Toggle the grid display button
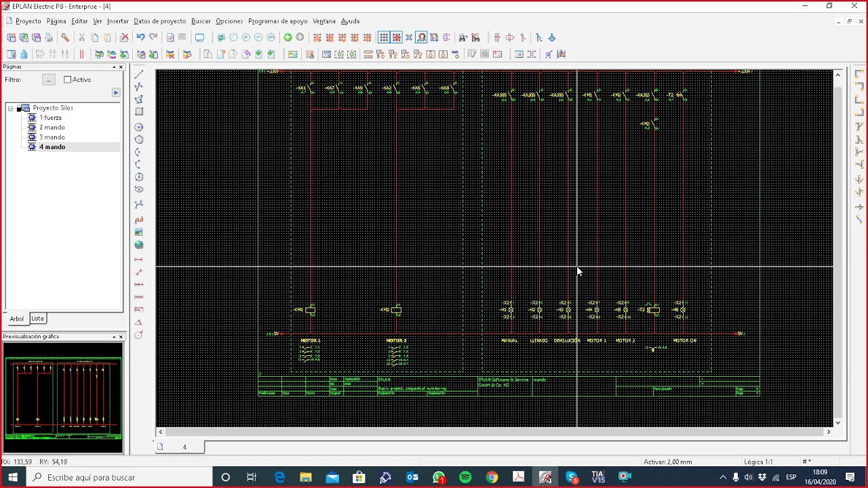The width and height of the screenshot is (868, 488). click(x=384, y=37)
